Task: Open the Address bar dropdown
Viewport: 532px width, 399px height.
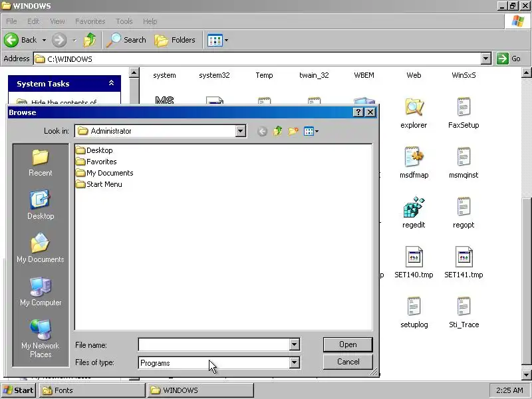Action: pyautogui.click(x=486, y=59)
